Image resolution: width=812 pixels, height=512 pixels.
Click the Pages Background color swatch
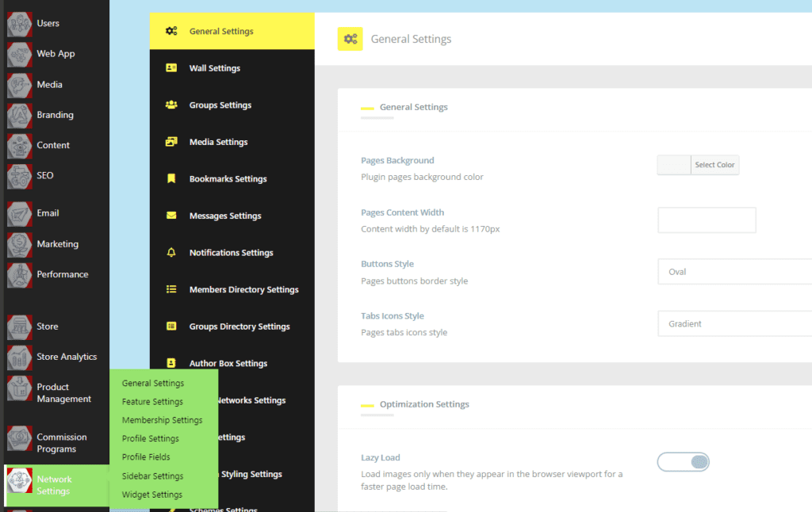[674, 165]
